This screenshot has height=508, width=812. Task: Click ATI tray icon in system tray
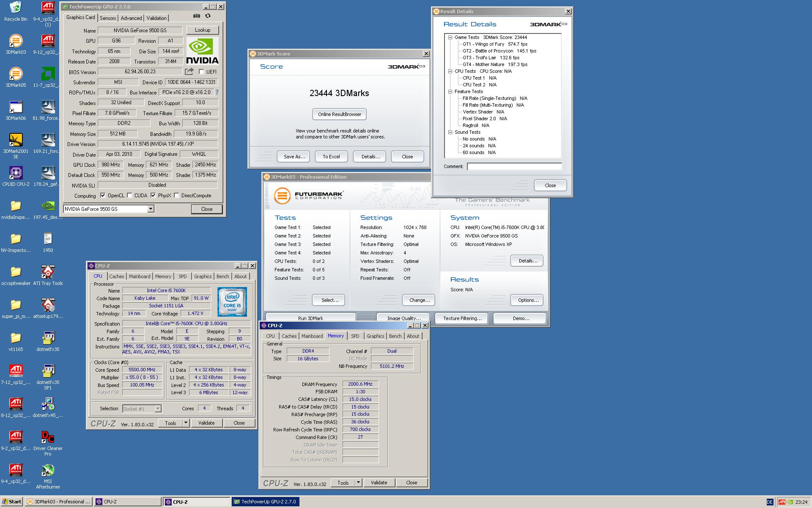782,502
